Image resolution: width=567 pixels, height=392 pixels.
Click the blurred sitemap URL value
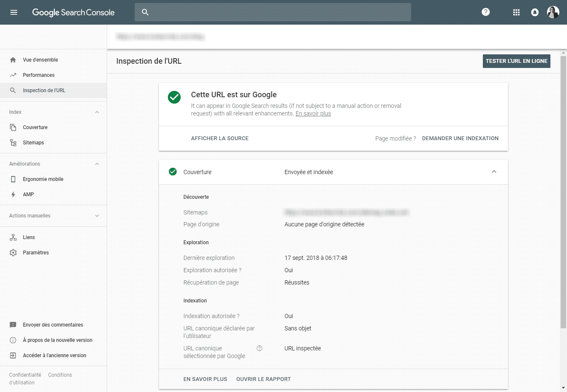pos(346,212)
